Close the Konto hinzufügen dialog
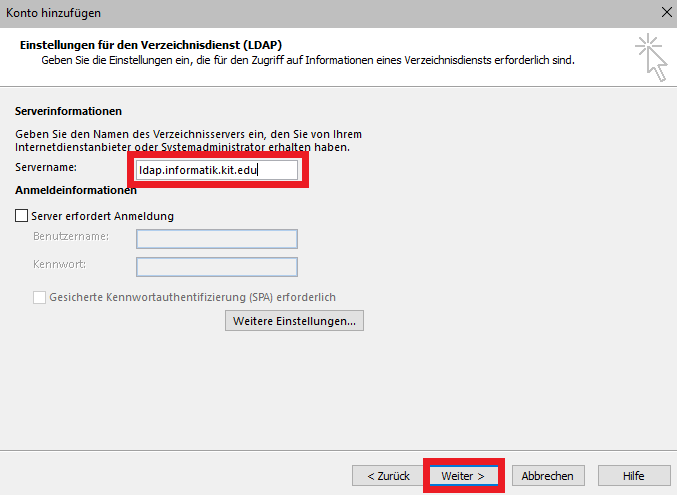The width and height of the screenshot is (677, 495). [667, 13]
